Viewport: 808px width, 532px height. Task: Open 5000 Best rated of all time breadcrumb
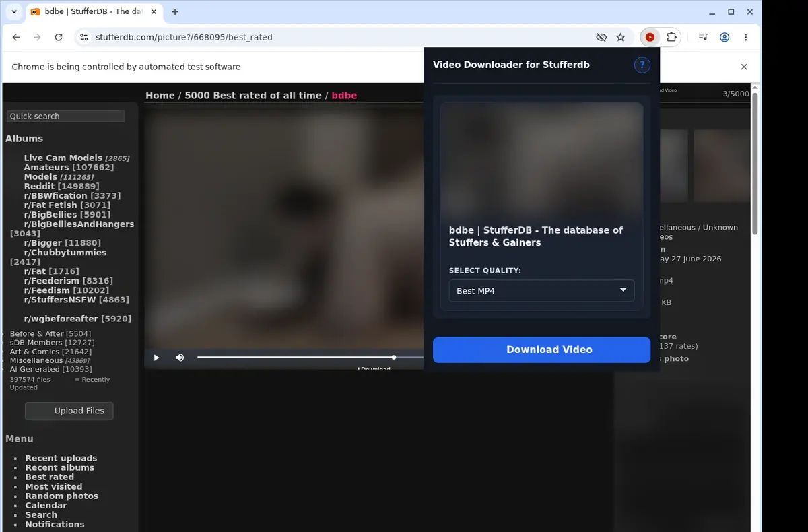click(x=253, y=96)
